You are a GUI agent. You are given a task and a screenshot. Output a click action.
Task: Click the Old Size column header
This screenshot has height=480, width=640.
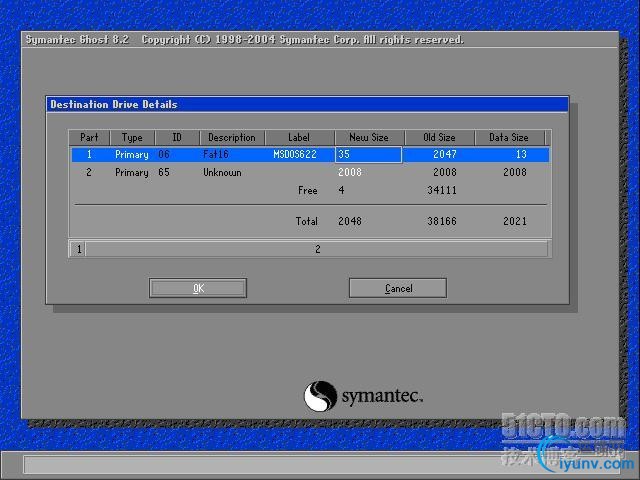click(439, 138)
